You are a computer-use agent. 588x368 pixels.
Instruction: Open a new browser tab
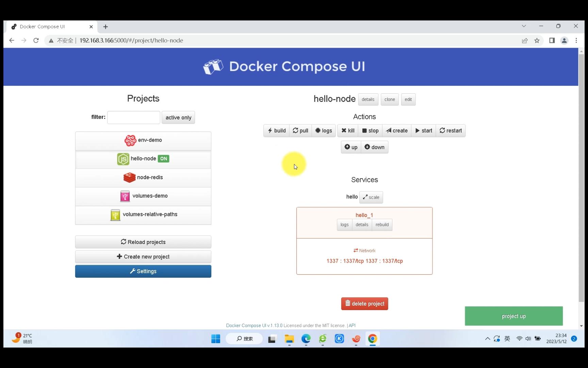click(x=105, y=27)
